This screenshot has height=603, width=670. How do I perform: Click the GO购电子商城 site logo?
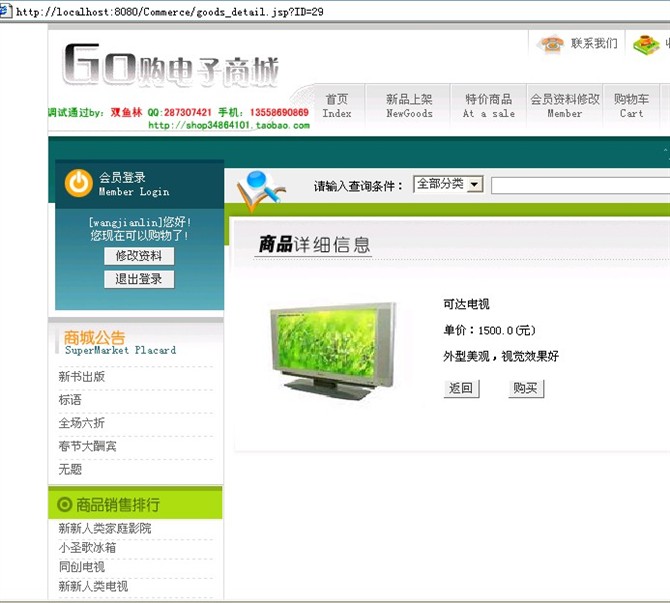point(171,66)
